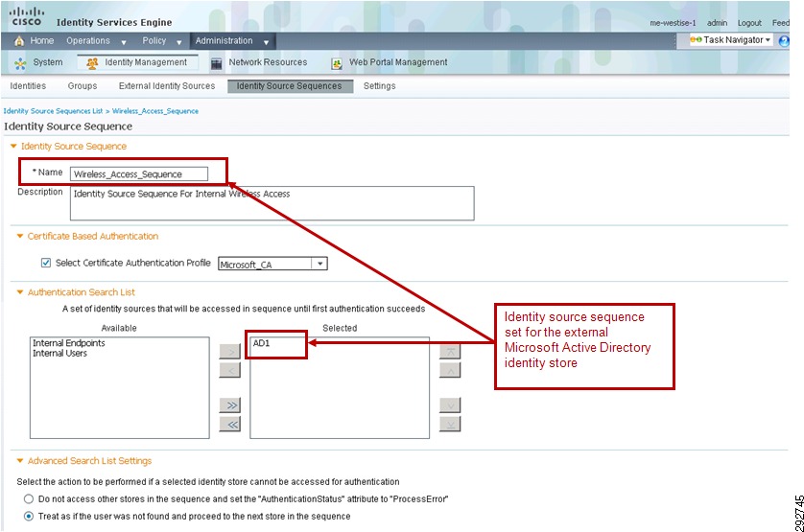Click the Name input field
Image resolution: width=804 pixels, height=532 pixels.
click(139, 173)
